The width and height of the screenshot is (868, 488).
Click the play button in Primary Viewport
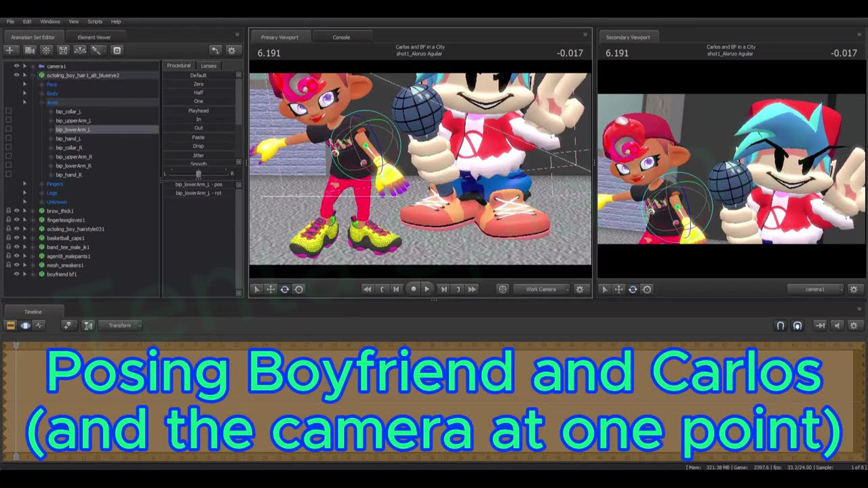(427, 289)
